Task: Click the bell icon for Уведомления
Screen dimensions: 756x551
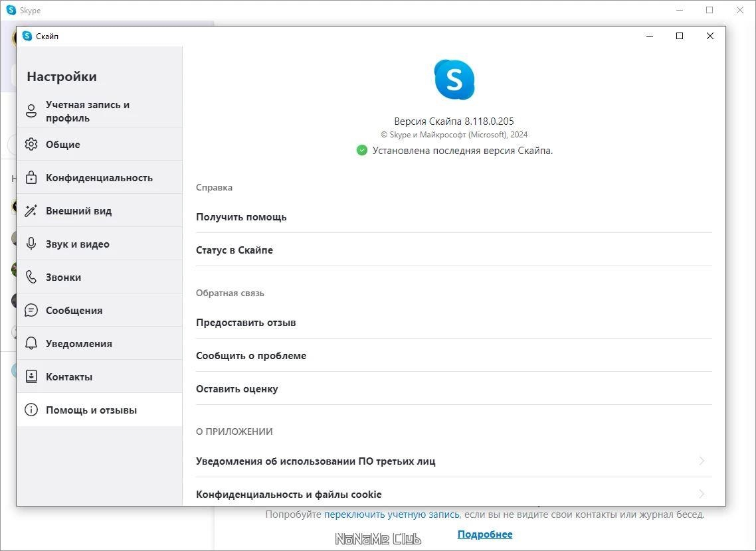Action: coord(31,343)
